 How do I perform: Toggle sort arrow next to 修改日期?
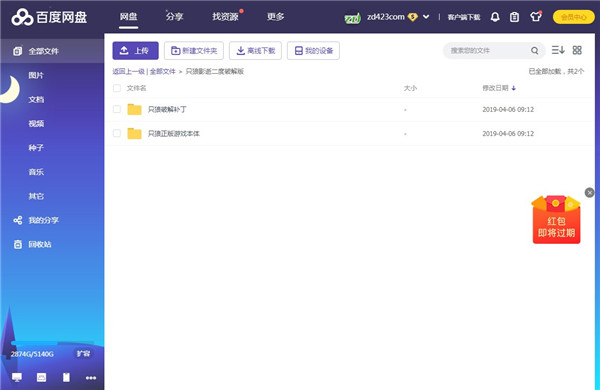514,88
